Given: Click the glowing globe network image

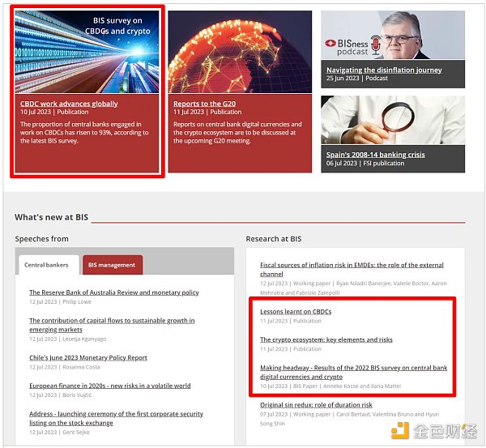Looking at the screenshot, I should tap(240, 52).
